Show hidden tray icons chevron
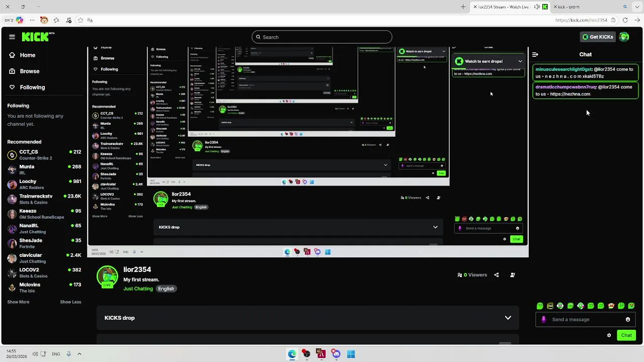 coord(79,354)
